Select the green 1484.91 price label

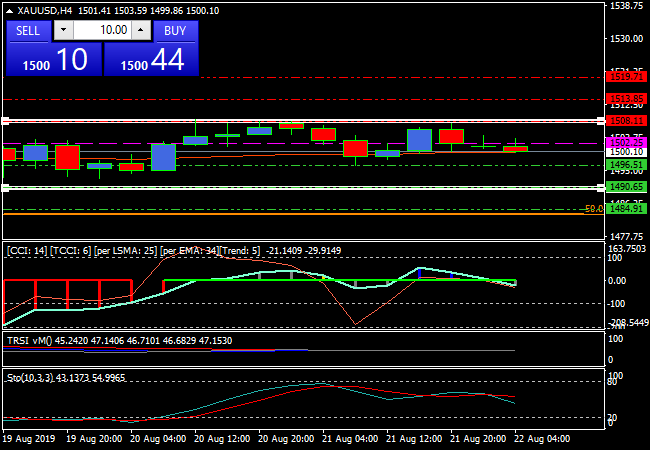[x=626, y=209]
